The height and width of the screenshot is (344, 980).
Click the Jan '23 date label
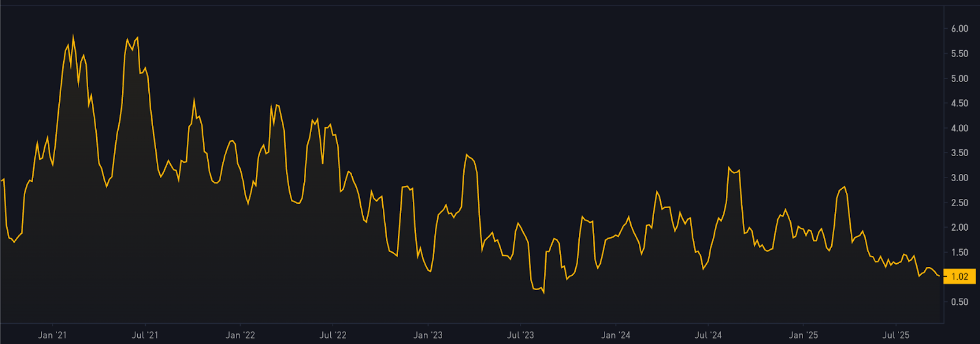coord(428,335)
